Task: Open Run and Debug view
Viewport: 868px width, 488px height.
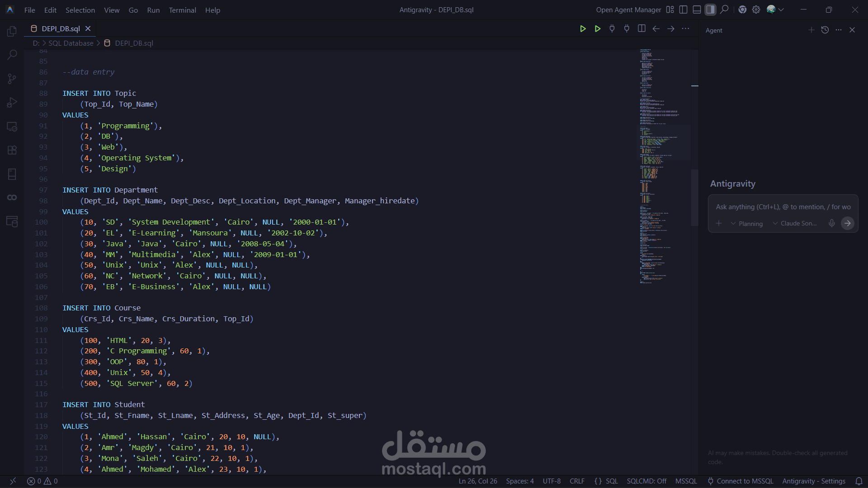Action: pos(12,103)
